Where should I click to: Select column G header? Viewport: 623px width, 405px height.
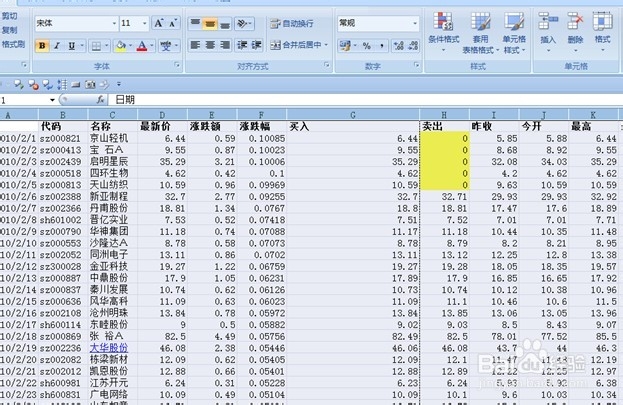(353, 115)
